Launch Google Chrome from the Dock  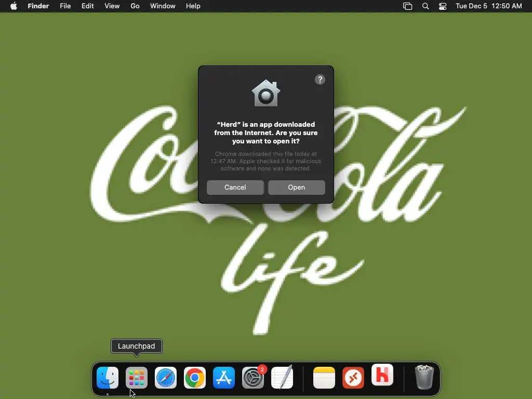click(x=195, y=378)
